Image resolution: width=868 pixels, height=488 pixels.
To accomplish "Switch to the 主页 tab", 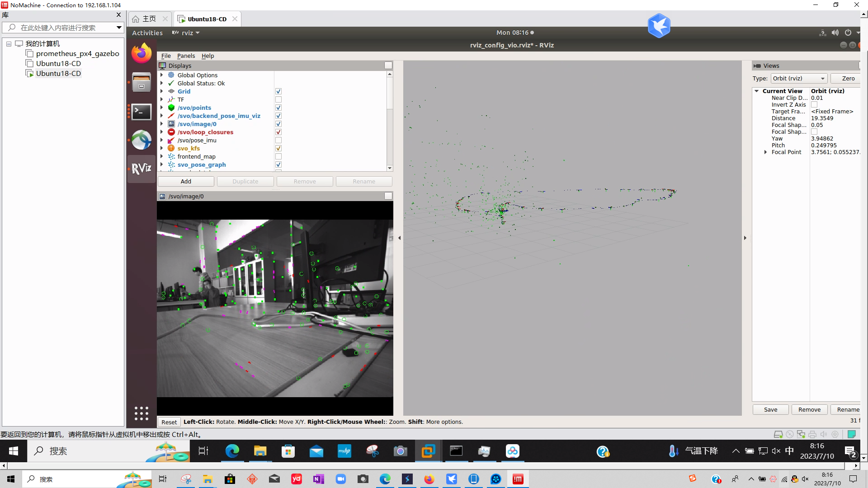I will (x=149, y=19).
